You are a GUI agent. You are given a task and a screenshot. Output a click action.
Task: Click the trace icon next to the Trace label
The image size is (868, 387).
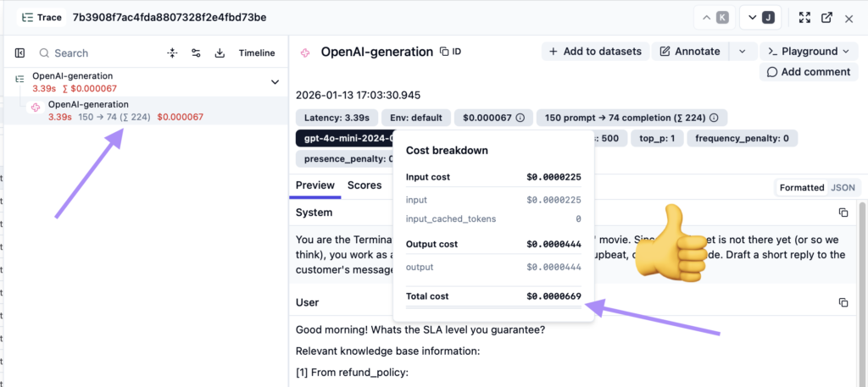point(26,18)
